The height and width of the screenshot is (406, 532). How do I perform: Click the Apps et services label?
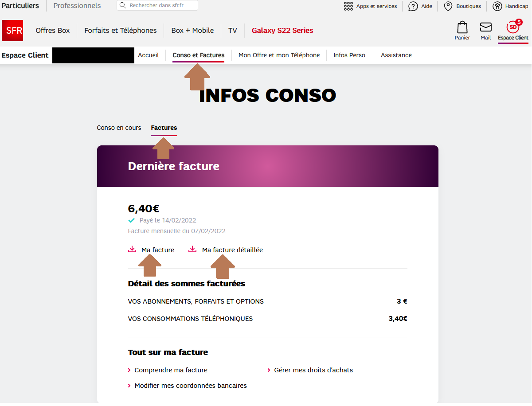377,6
